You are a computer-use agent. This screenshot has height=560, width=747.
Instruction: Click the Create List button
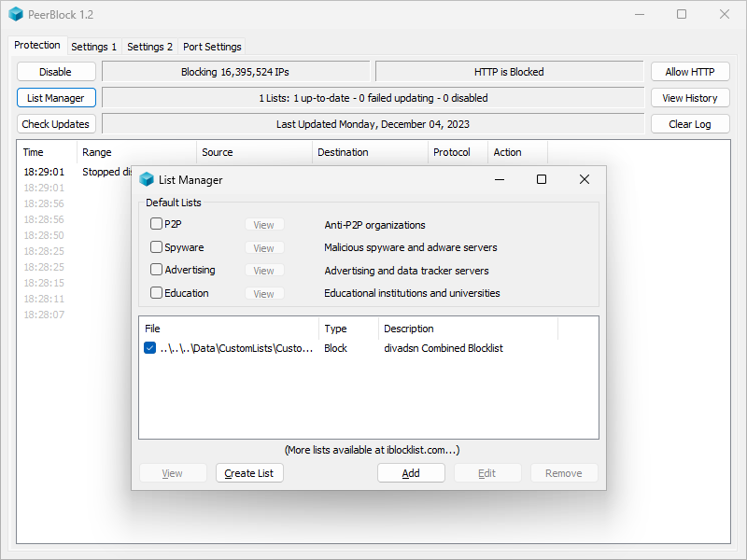(249, 473)
